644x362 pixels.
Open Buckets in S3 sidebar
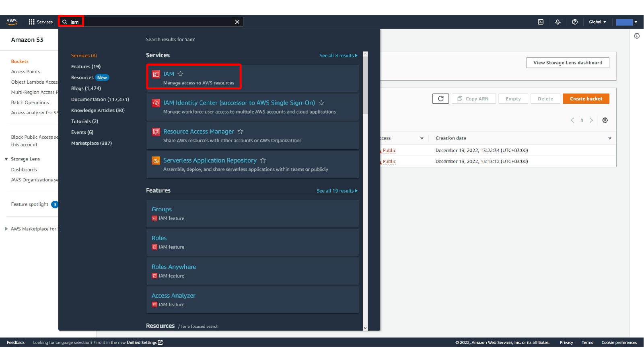coord(20,62)
